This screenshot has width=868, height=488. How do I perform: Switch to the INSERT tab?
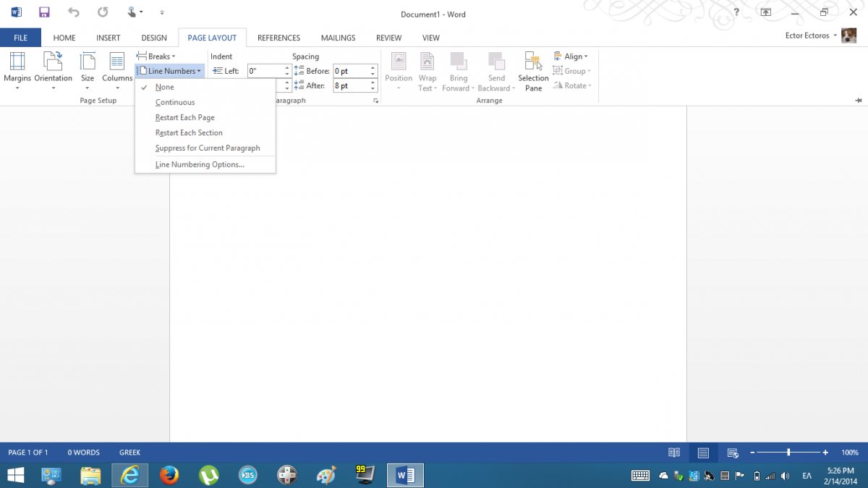click(x=109, y=38)
